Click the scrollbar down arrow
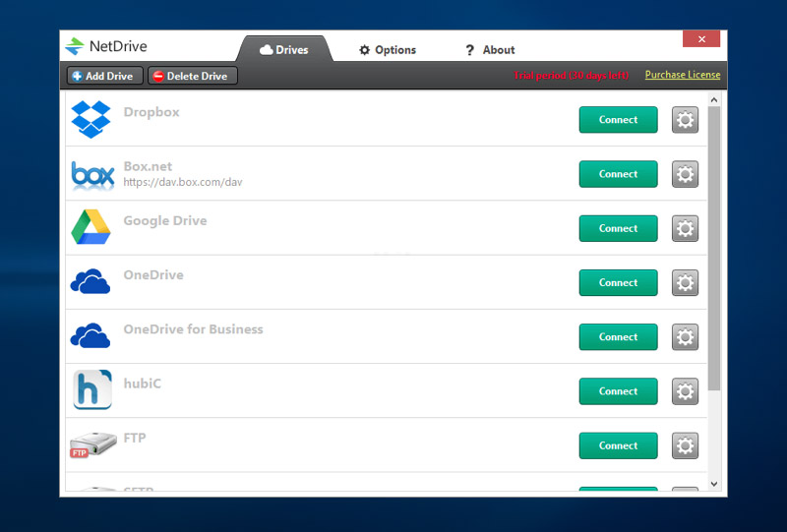This screenshot has height=532, width=787. pos(714,485)
